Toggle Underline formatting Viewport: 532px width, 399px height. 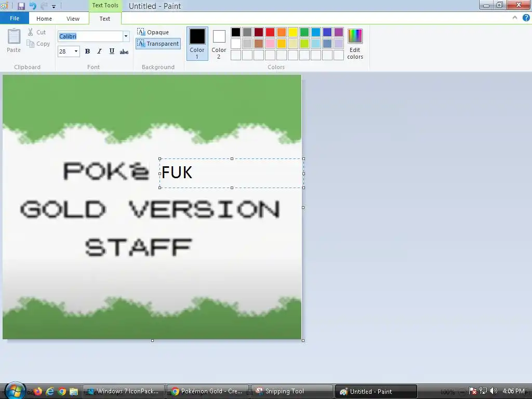pyautogui.click(x=112, y=51)
